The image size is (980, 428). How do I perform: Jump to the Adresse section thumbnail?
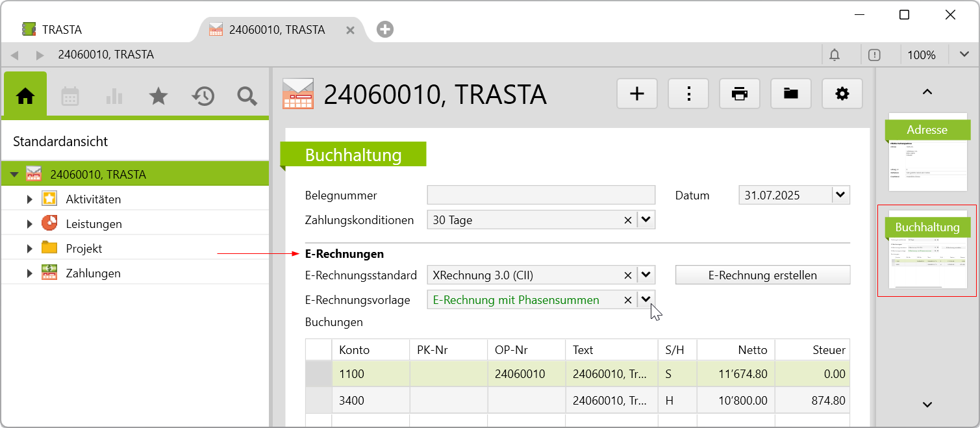[927, 152]
